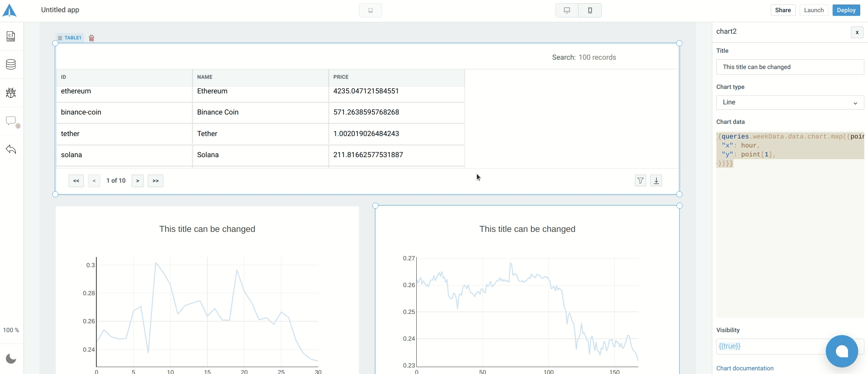Click the top-right resize handle of chart2
868x374 pixels.
click(x=679, y=205)
